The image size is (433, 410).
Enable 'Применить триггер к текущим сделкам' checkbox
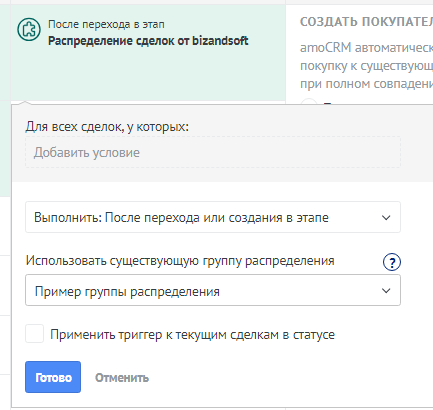(x=35, y=334)
